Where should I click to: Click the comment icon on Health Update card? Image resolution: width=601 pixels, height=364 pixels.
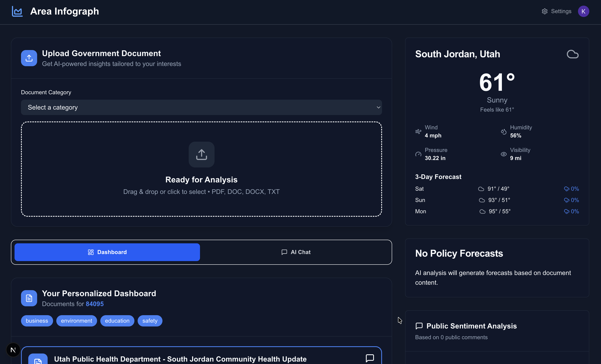(370, 358)
